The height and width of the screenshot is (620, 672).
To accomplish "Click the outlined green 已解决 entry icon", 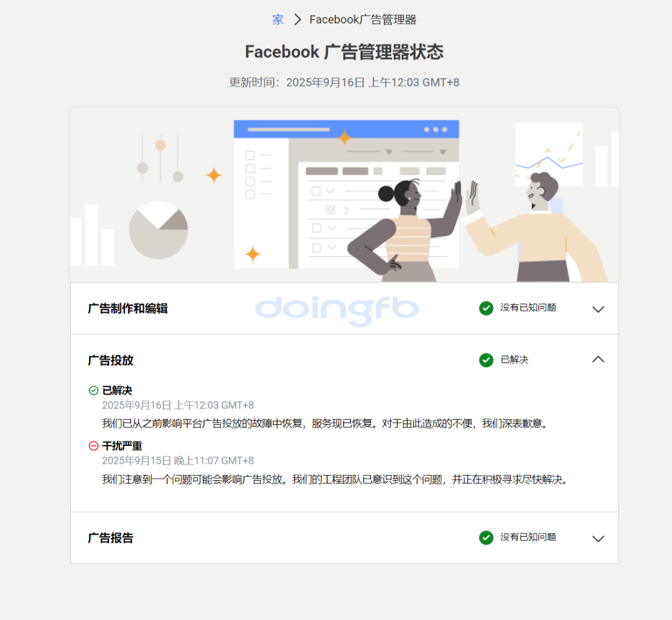I will tap(93, 391).
